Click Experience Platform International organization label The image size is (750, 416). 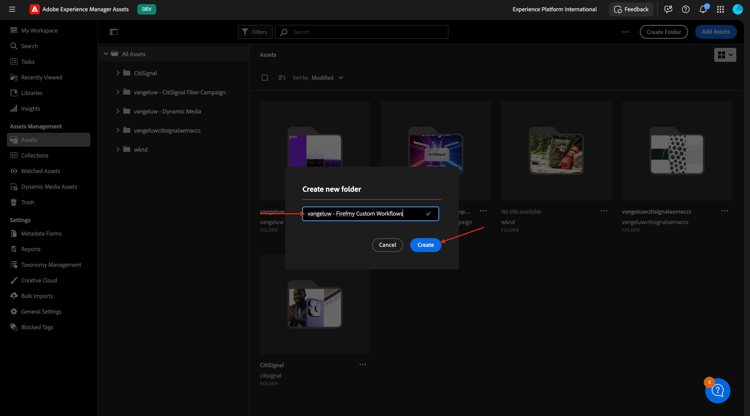554,9
